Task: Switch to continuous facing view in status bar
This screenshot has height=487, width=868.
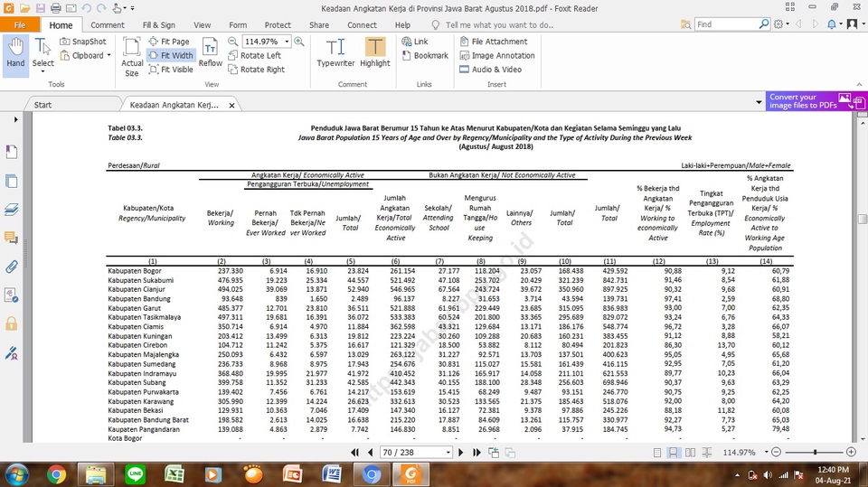Action: 706,452
